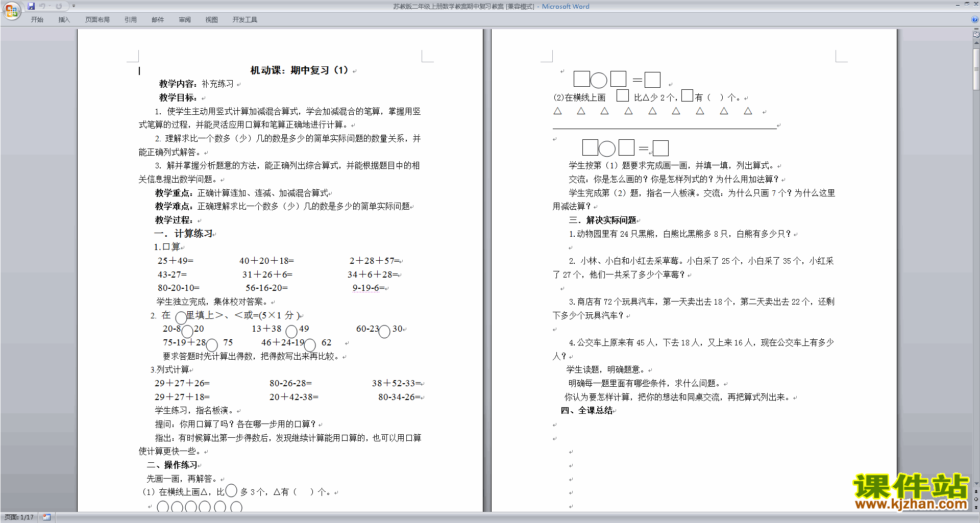Click the equation 43-27=
Screen dimensions: 980x523
tap(172, 275)
